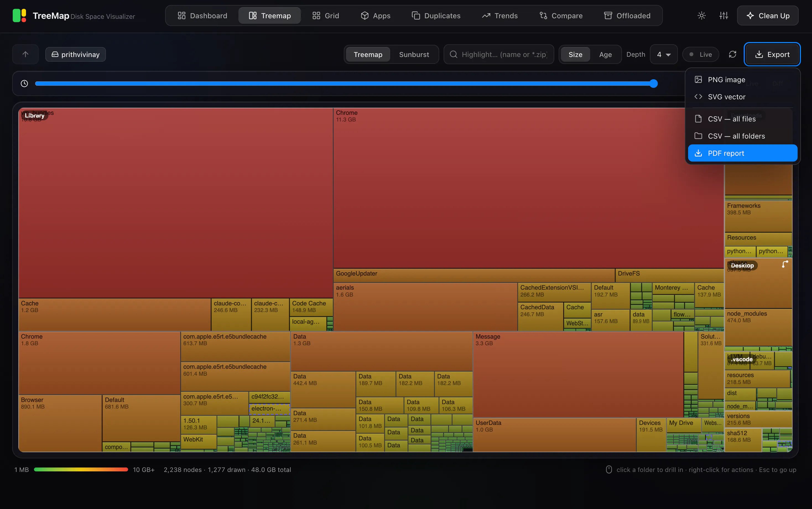Image resolution: width=812 pixels, height=509 pixels.
Task: Click the Code Cache 148.9 MB block
Action: coord(311,307)
